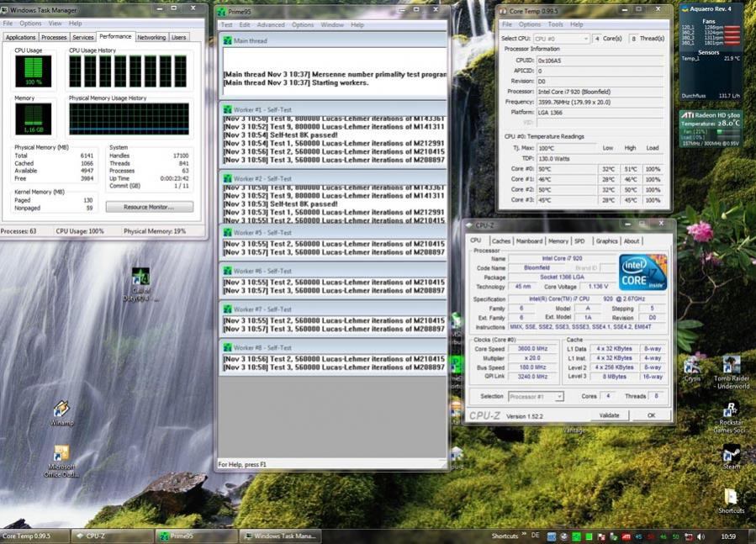This screenshot has height=544, width=756.
Task: Open the Graphics tab in CPU-Z
Action: (x=606, y=241)
